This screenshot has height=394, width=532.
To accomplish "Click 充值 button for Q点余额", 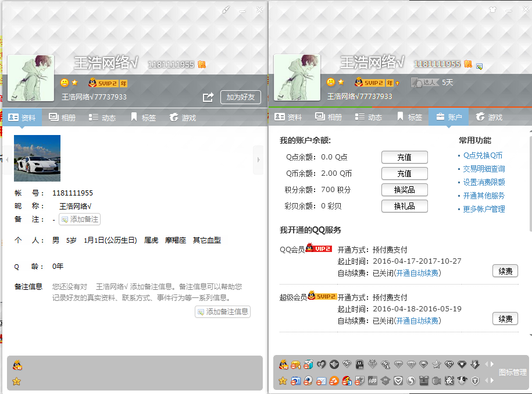I will coord(405,157).
